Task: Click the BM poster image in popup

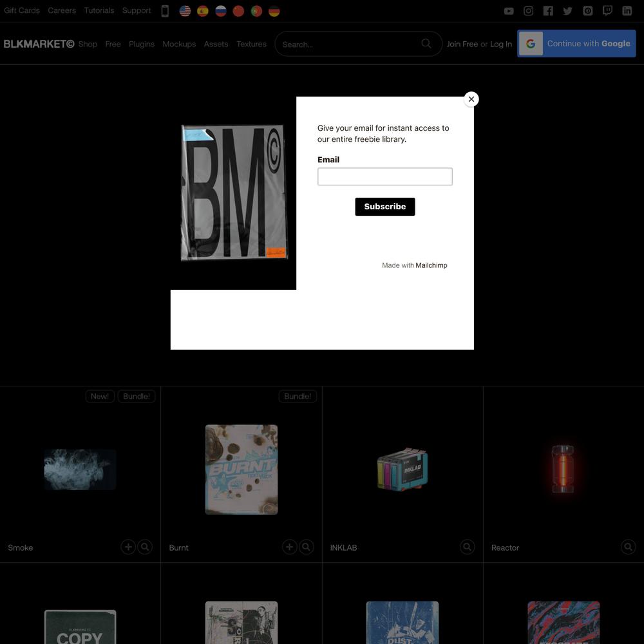Action: (234, 193)
